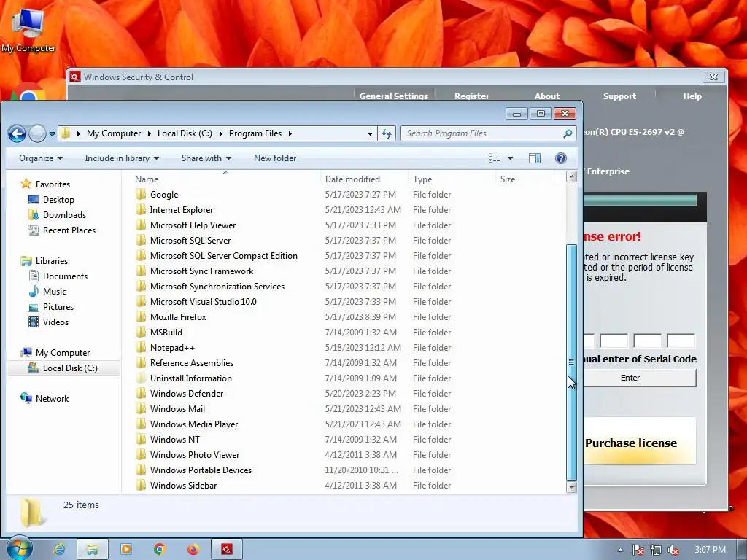
Task: Click the scrollbar up arrow
Action: pyautogui.click(x=571, y=176)
